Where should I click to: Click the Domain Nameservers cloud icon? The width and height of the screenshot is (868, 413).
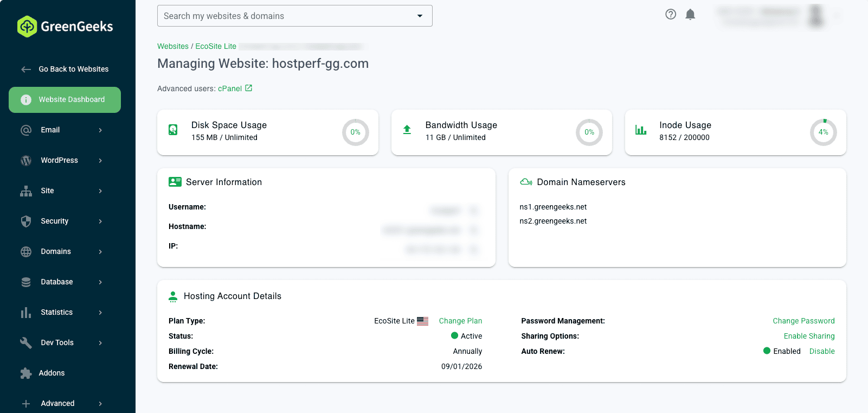point(526,182)
